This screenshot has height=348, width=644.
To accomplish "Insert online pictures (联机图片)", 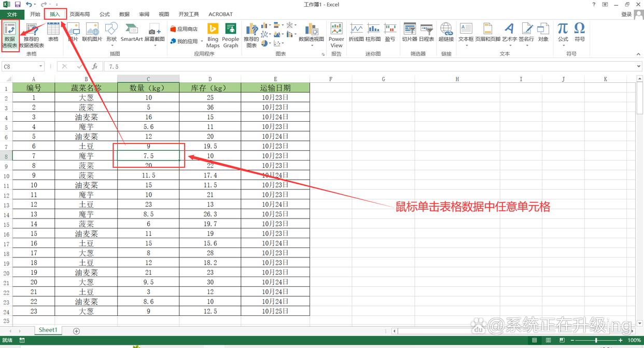I will pyautogui.click(x=92, y=33).
